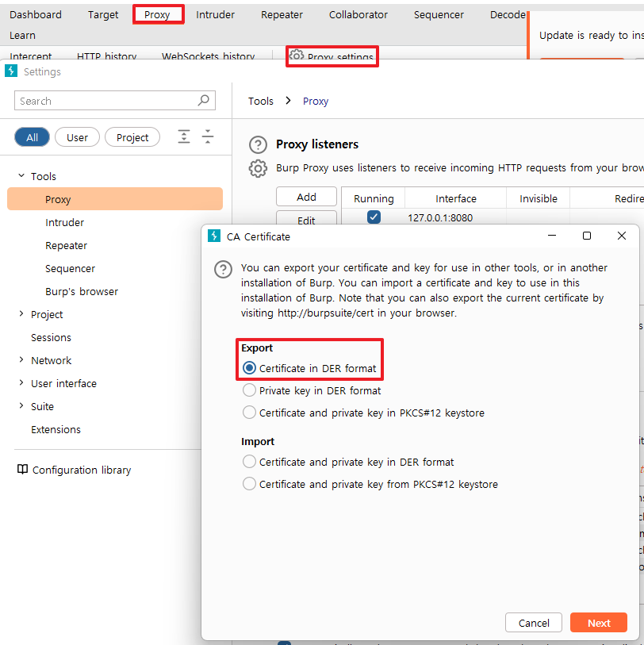The image size is (644, 645).
Task: Expand the Project tree section
Action: pos(21,314)
